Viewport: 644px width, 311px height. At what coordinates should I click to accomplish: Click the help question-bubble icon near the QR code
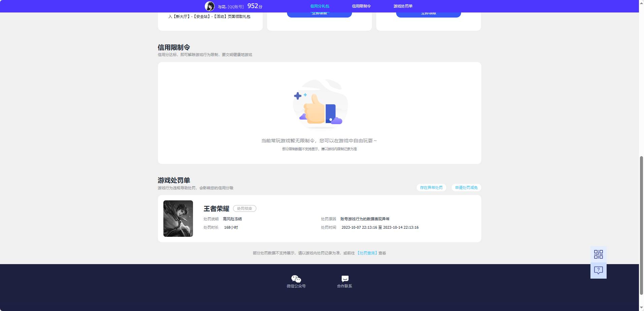coord(598,270)
